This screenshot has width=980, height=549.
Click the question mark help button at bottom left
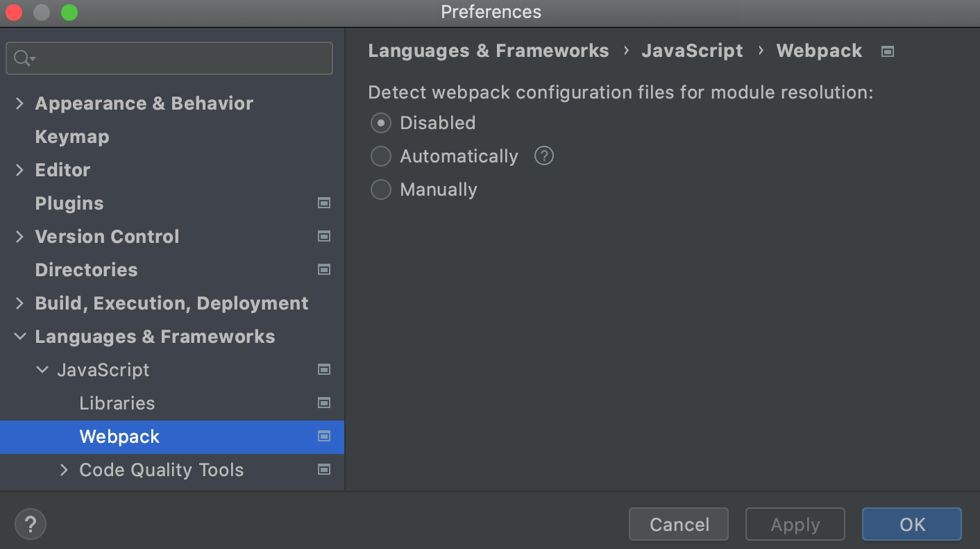31,524
